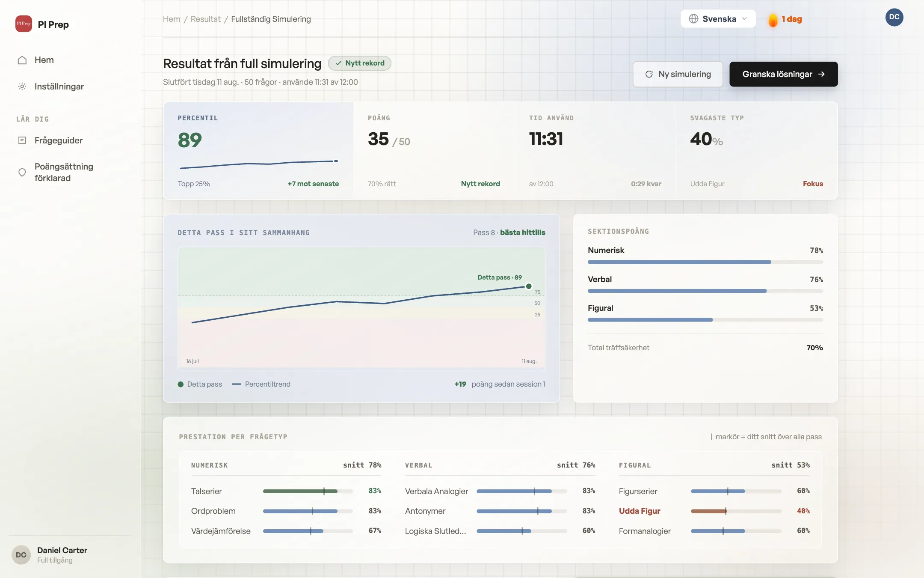Open the DC profile avatar at top right

[894, 17]
